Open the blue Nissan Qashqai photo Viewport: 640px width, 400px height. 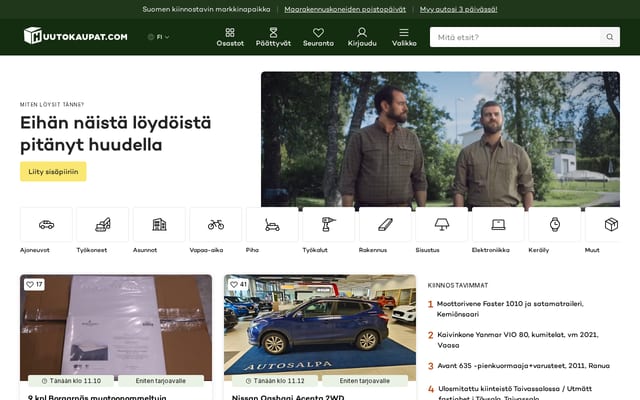[x=320, y=328]
